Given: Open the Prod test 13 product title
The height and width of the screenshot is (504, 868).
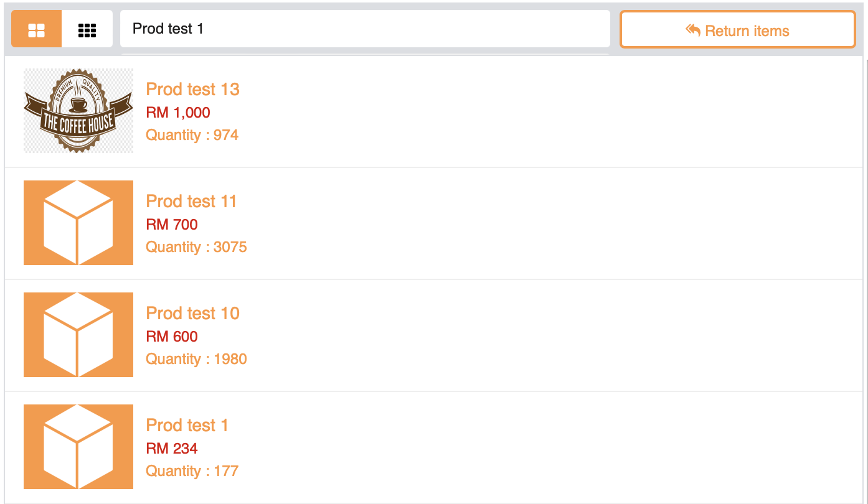Looking at the screenshot, I should (192, 90).
